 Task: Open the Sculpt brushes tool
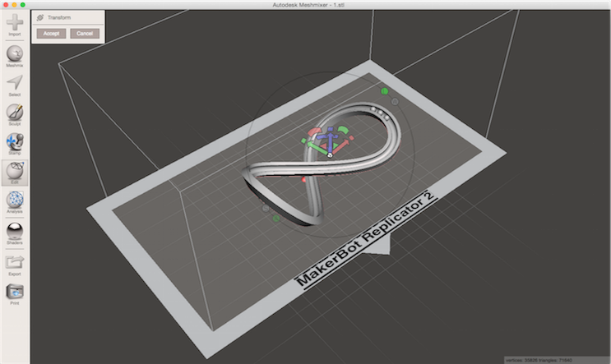click(x=15, y=114)
